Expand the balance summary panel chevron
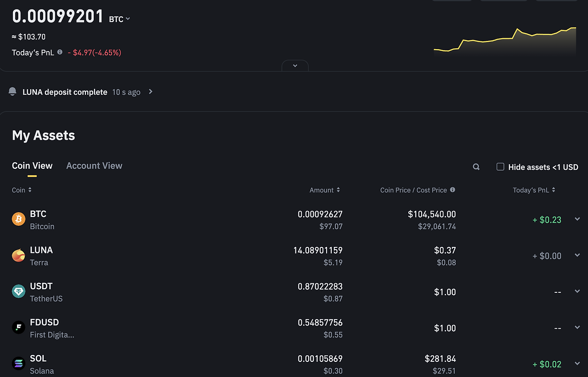The width and height of the screenshot is (588, 377). [295, 66]
